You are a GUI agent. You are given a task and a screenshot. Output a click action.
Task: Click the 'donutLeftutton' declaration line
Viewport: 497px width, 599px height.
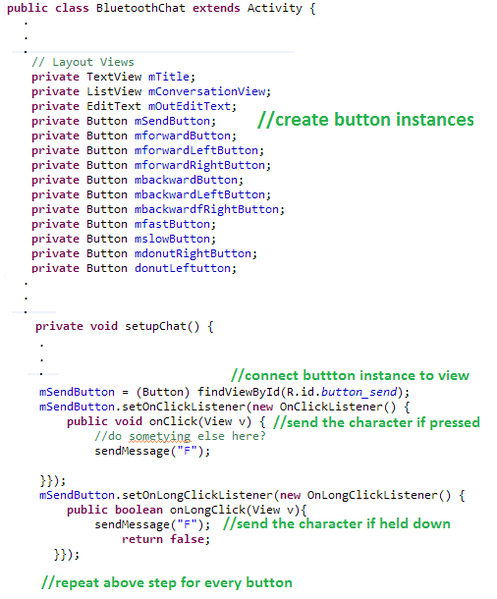[x=134, y=268]
